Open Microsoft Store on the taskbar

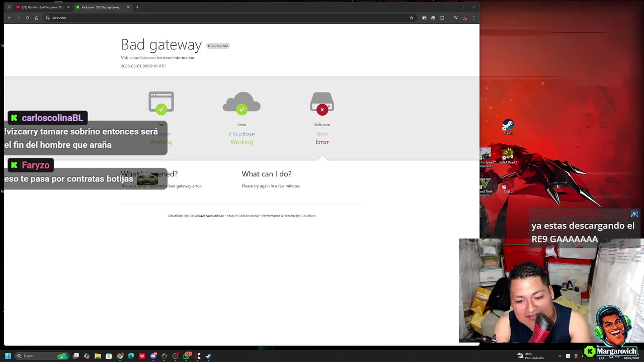109,356
